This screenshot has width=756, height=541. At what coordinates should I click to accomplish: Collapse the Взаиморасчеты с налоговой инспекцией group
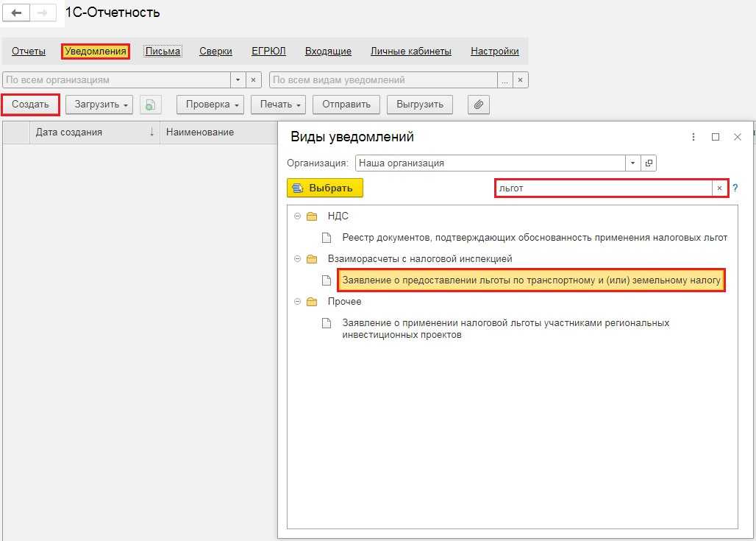(297, 259)
